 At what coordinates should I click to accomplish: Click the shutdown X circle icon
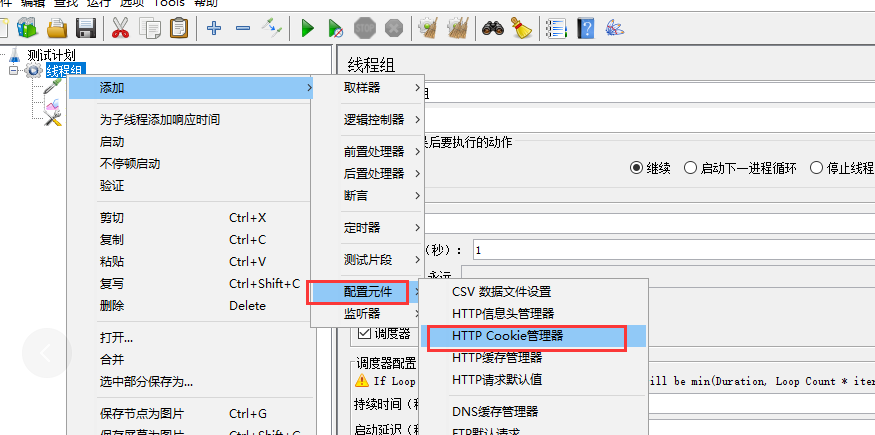pyautogui.click(x=394, y=27)
